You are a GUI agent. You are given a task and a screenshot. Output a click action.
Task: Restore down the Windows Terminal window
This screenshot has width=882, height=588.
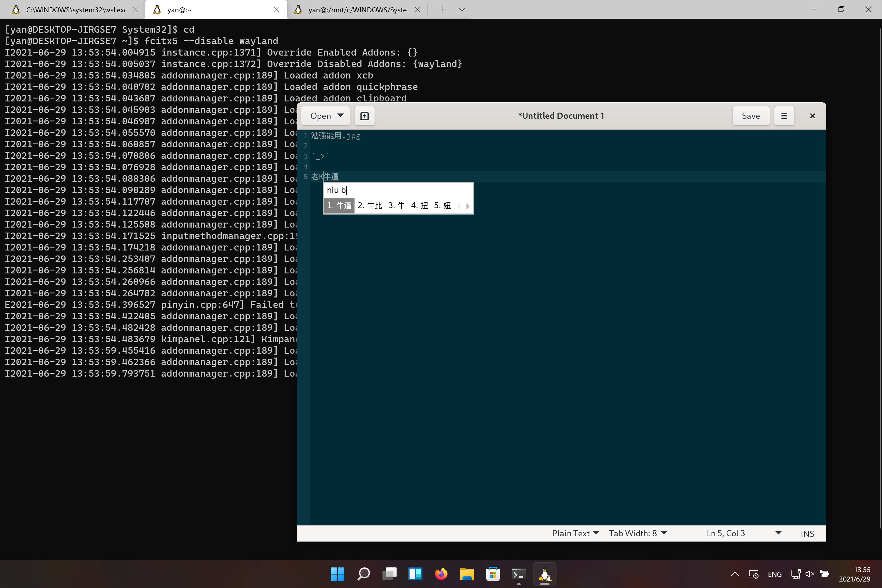pyautogui.click(x=841, y=9)
